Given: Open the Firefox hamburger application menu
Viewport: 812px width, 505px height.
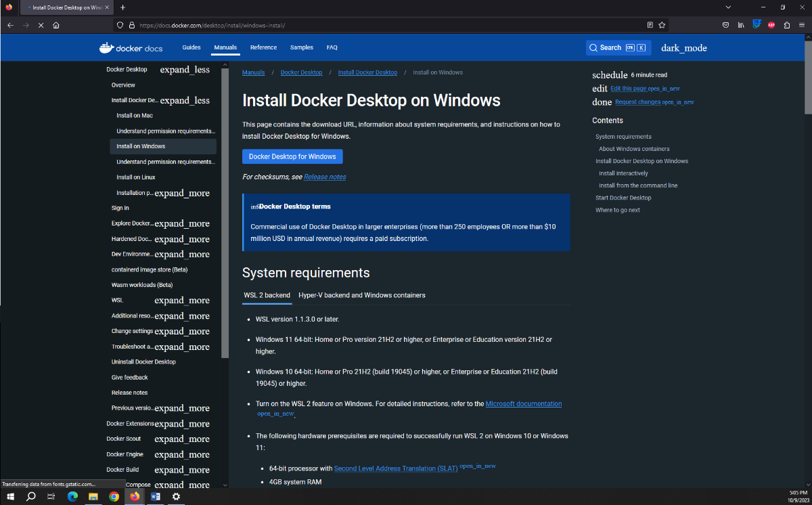Looking at the screenshot, I should 801,25.
